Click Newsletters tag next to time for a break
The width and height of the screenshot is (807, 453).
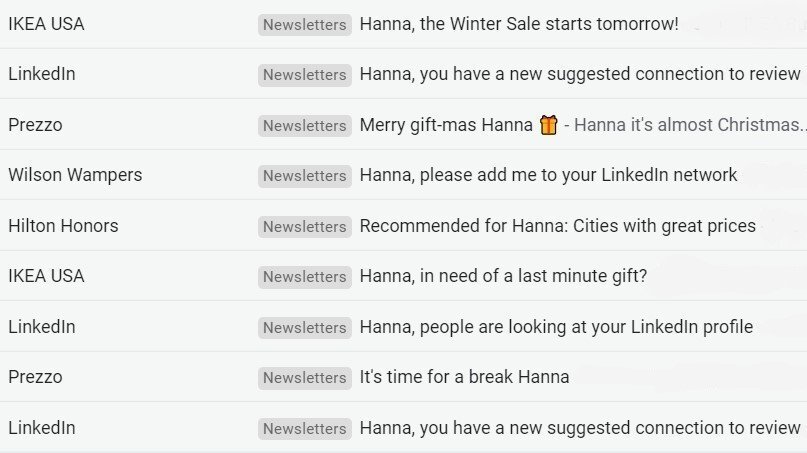304,378
